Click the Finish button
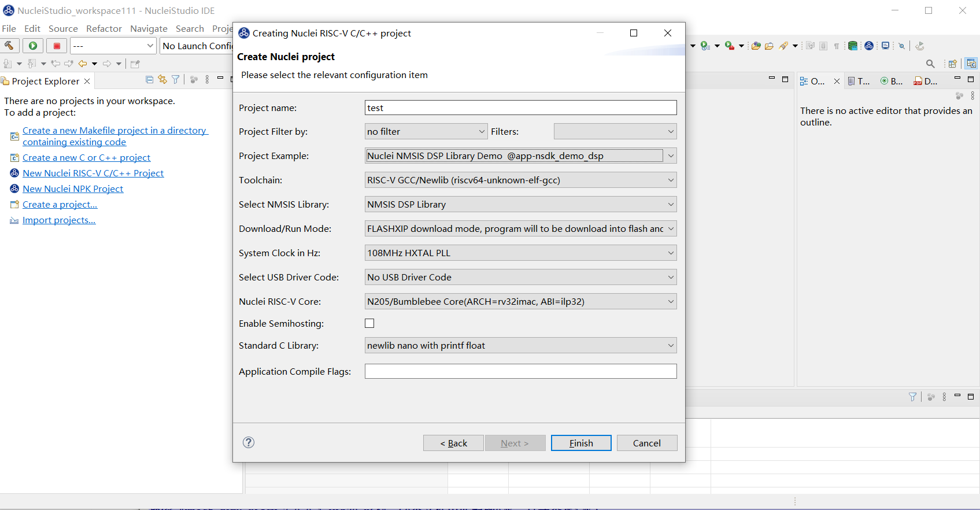The height and width of the screenshot is (510, 980). tap(580, 443)
